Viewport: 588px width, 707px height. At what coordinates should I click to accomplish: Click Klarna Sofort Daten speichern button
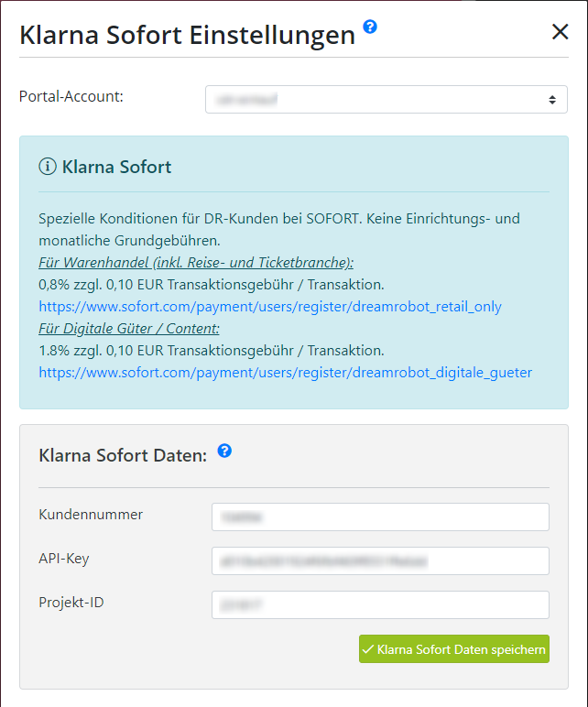(x=454, y=648)
